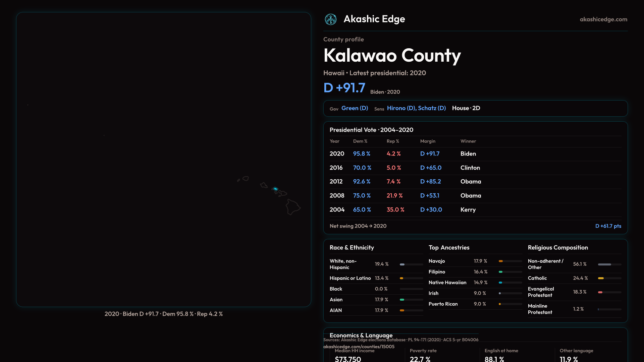Viewport: 644px width, 362px height.
Task: Click the Filipino ancestry percentage bar
Action: [510, 272]
